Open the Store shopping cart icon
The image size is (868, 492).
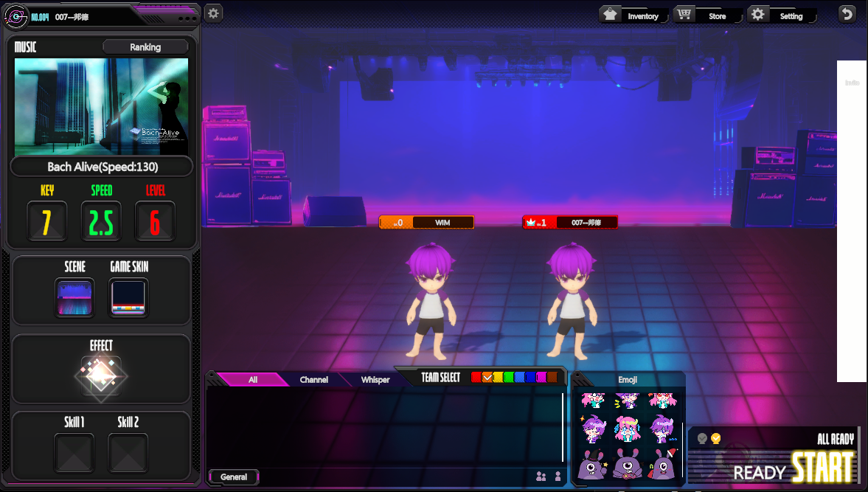click(x=684, y=13)
